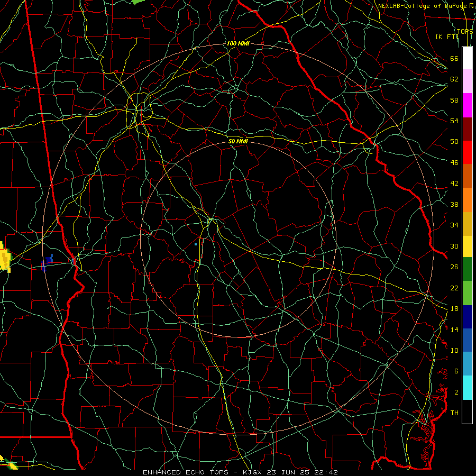
Task: Click the 'TH' legend label
Action: coord(454,413)
